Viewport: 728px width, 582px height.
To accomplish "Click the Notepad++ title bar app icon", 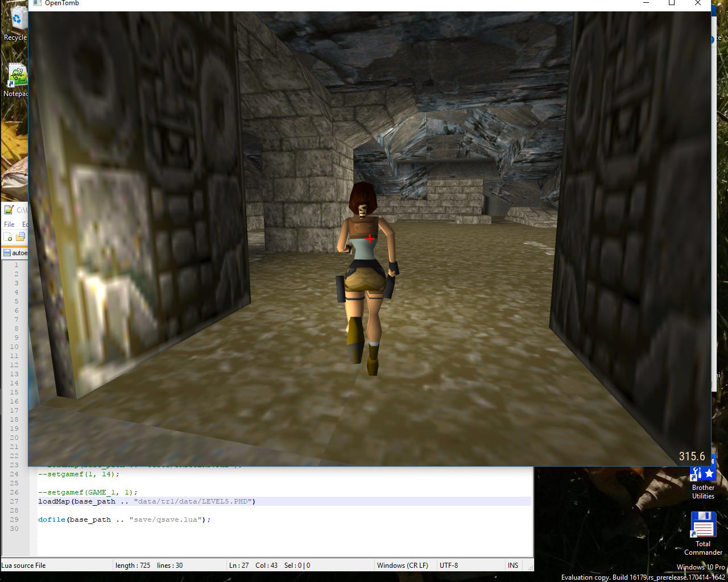I will pos(9,210).
